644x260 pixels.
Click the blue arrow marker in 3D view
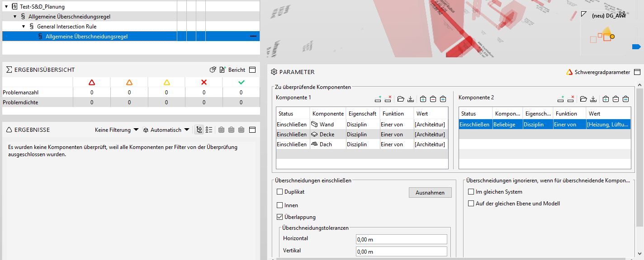click(x=636, y=46)
